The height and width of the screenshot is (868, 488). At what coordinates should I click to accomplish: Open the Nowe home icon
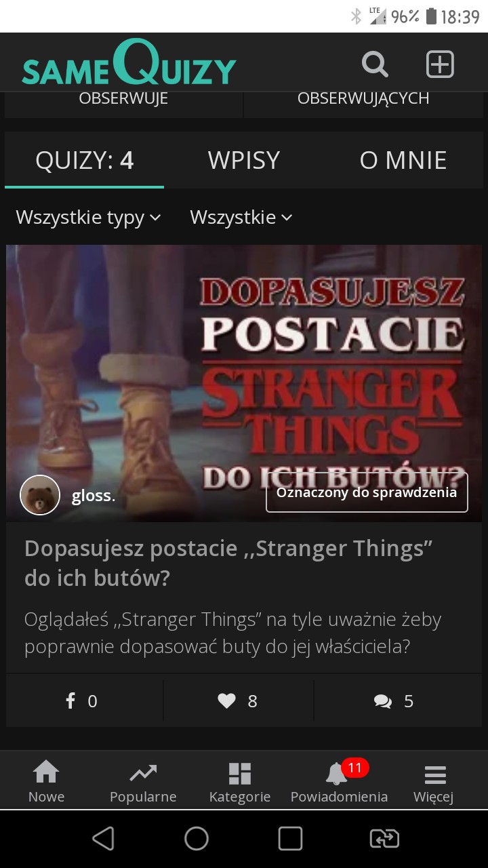pyautogui.click(x=46, y=782)
